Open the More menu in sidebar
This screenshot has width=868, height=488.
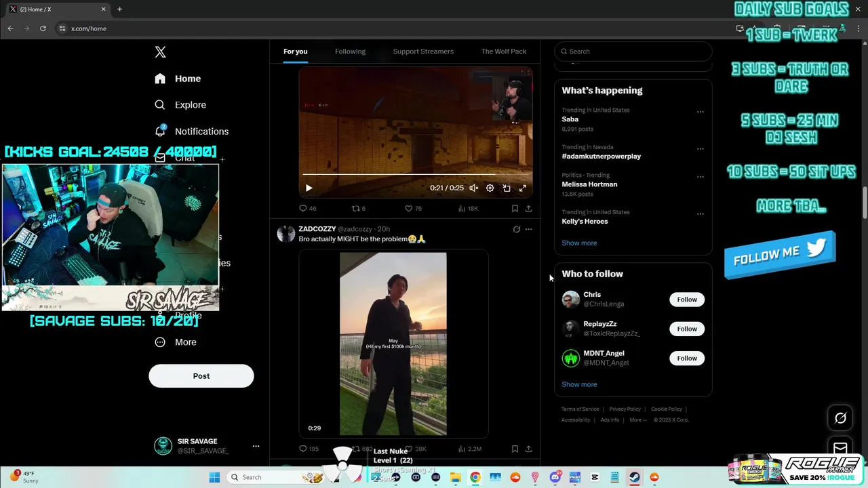tap(176, 342)
